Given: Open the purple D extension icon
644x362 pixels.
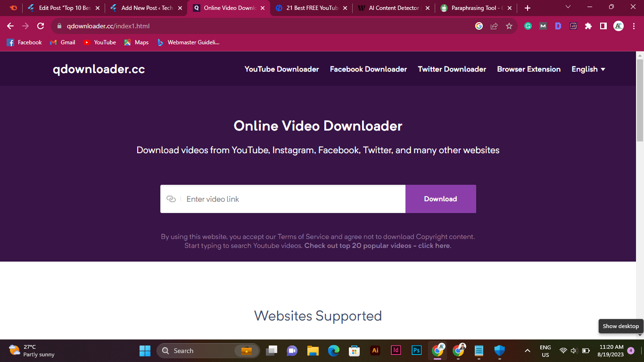Looking at the screenshot, I should (x=558, y=26).
